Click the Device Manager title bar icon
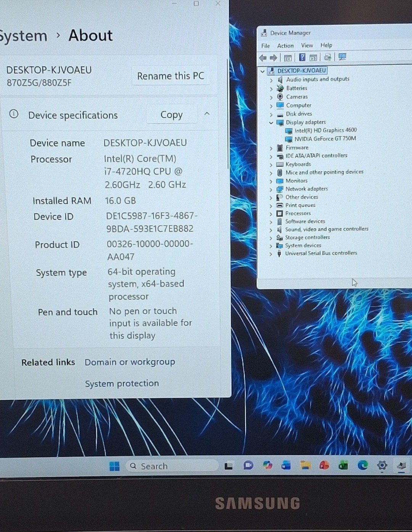The height and width of the screenshot is (532, 412). 264,33
